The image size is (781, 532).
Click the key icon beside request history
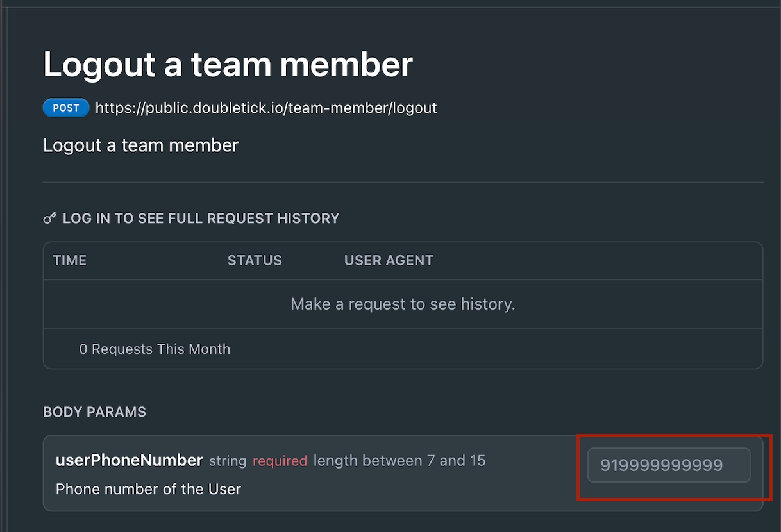point(49,219)
